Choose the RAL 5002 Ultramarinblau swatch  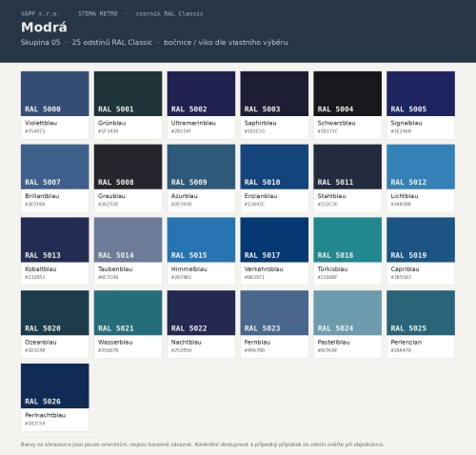click(201, 105)
